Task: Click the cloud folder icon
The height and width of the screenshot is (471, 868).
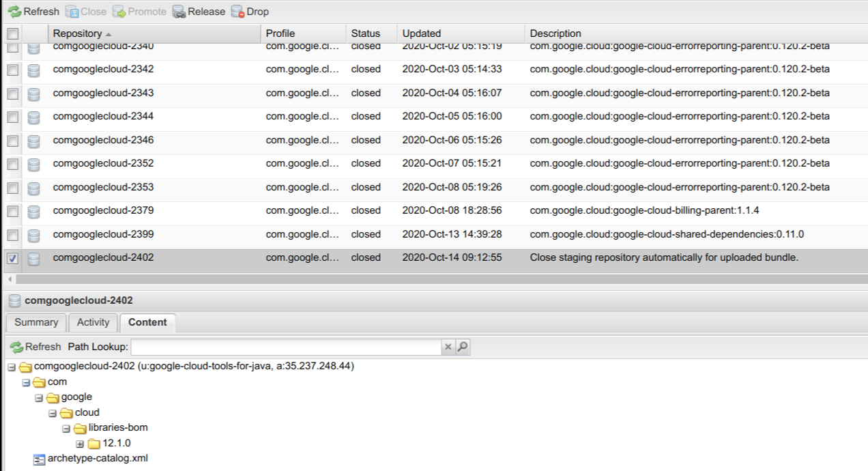Action: [x=66, y=413]
